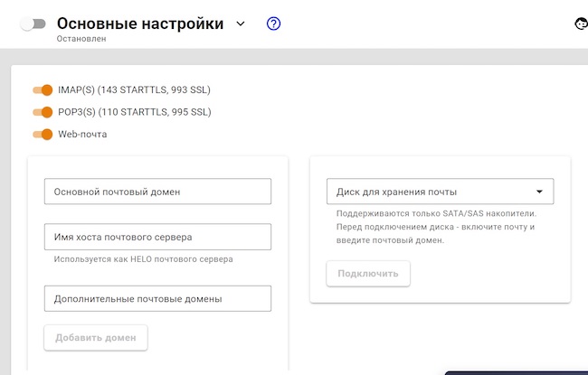Screen dimensions: 588x375
Task: Click the POP3(S) port label text
Action: click(134, 112)
